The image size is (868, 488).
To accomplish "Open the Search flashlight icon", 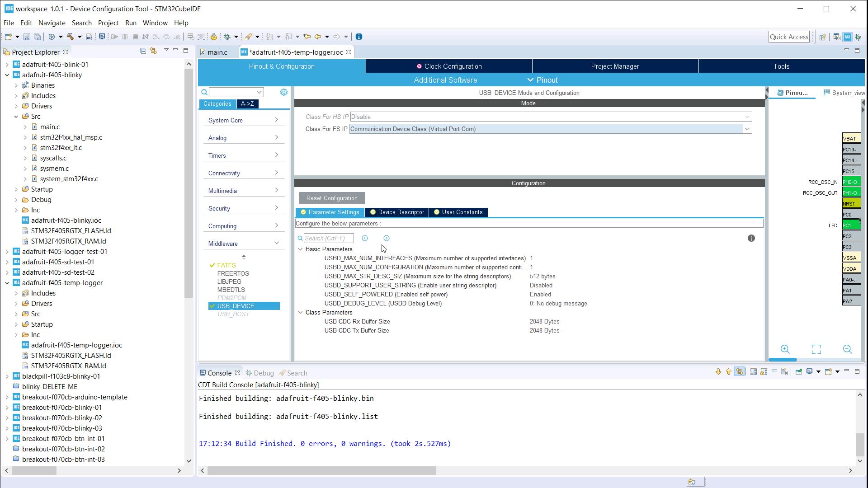I will [x=250, y=37].
